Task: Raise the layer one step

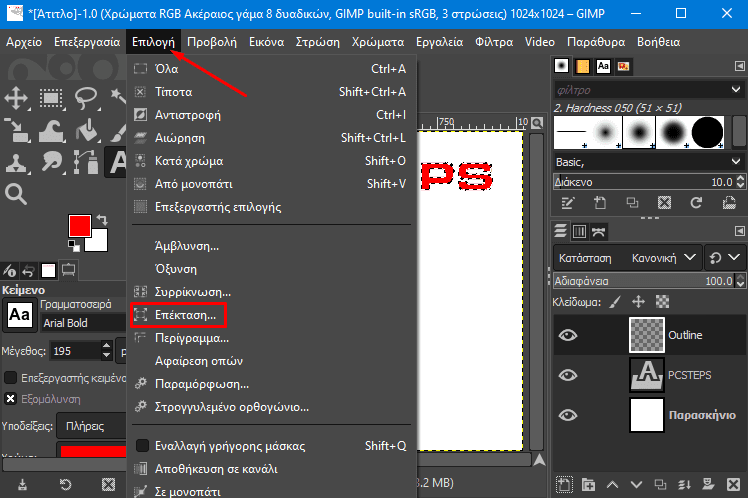Action: [x=613, y=485]
